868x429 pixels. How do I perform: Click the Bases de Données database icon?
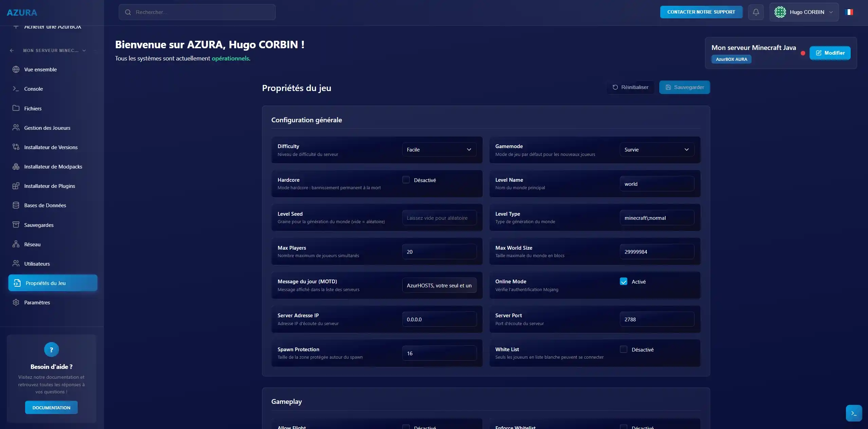click(16, 205)
